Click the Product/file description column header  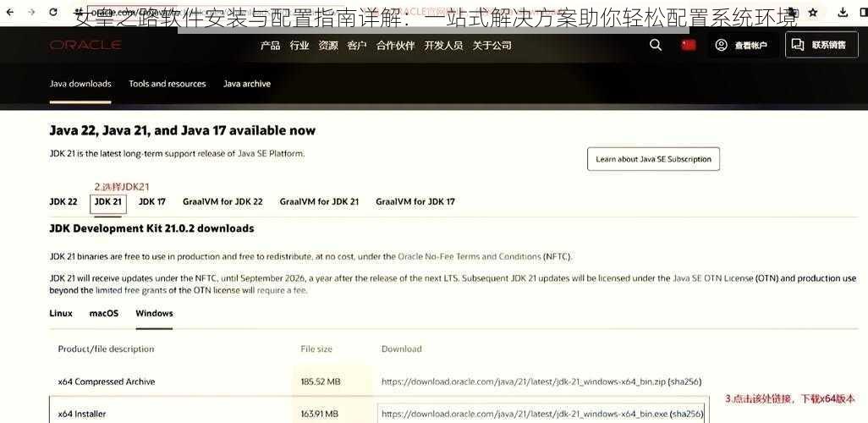(106, 349)
